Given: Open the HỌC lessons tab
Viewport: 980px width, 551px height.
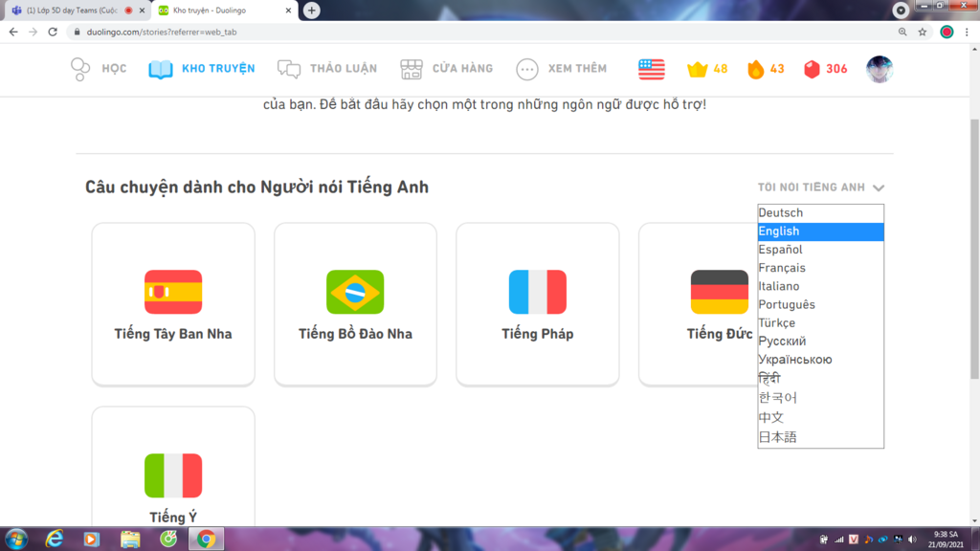Looking at the screenshot, I should coord(99,69).
